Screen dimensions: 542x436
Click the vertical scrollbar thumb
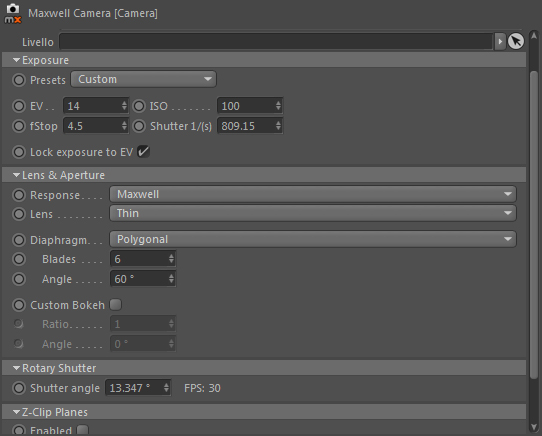tap(534, 224)
